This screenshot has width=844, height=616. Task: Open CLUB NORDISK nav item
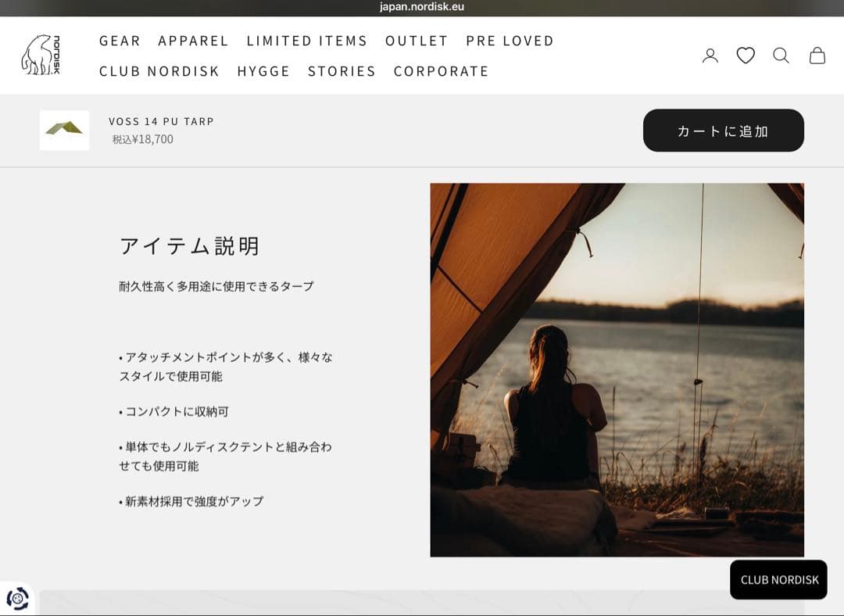[x=159, y=71]
